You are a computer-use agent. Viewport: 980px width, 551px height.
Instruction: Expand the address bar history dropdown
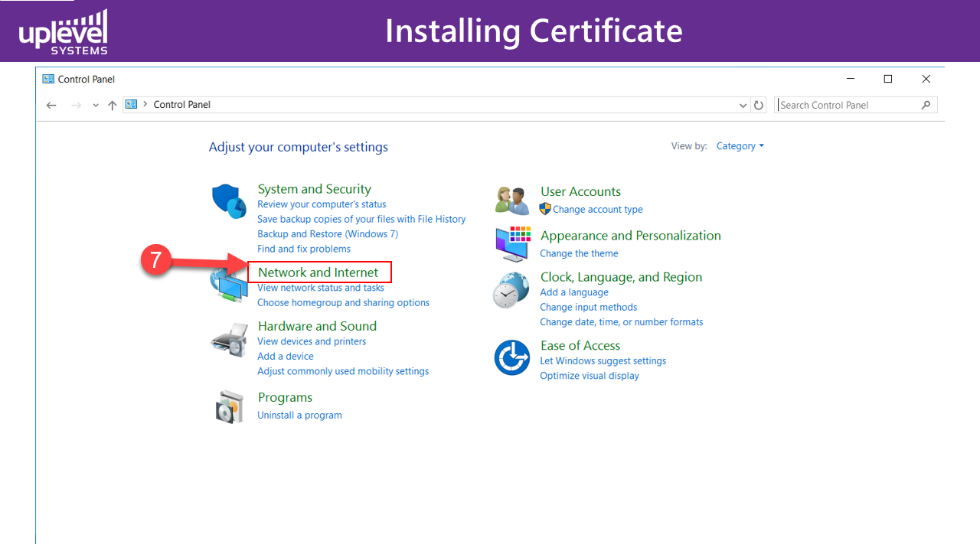pos(743,106)
